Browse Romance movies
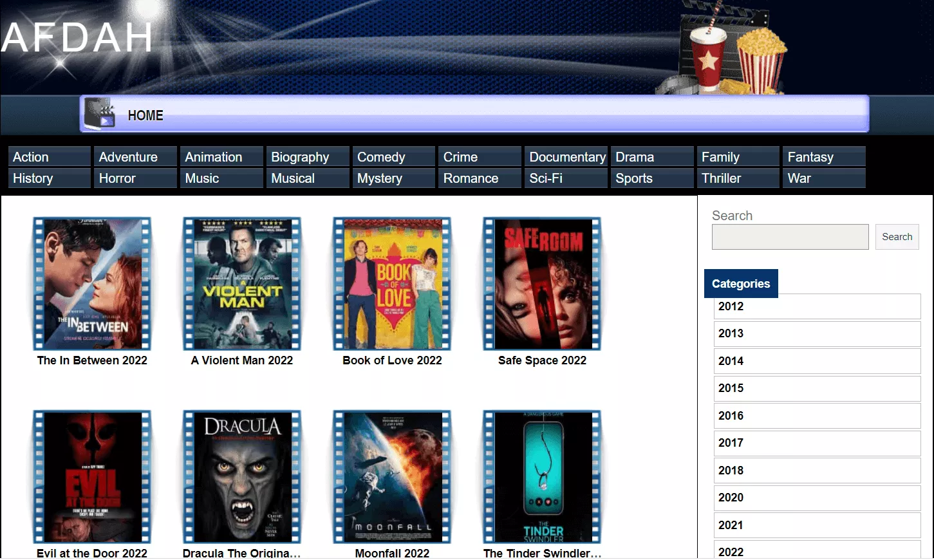 480,178
